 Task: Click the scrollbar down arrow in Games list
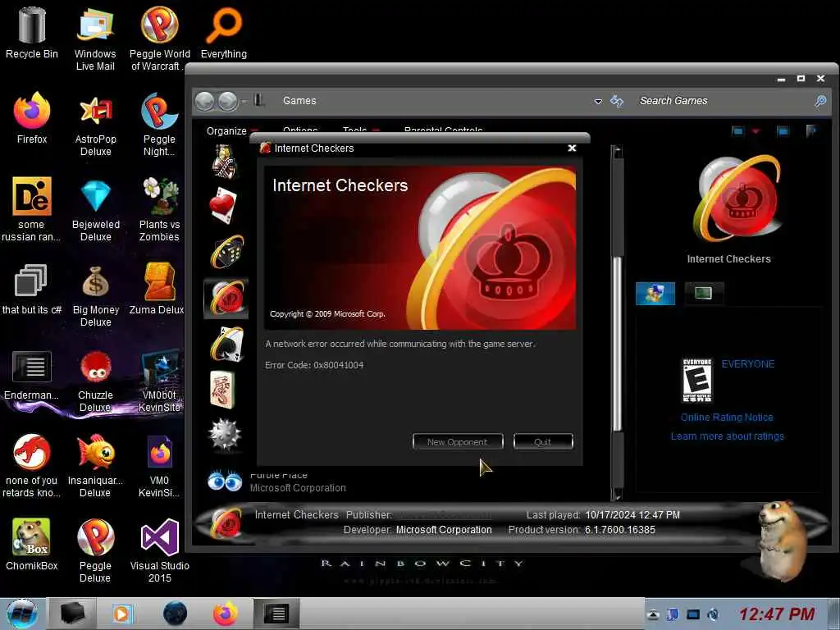(x=617, y=493)
